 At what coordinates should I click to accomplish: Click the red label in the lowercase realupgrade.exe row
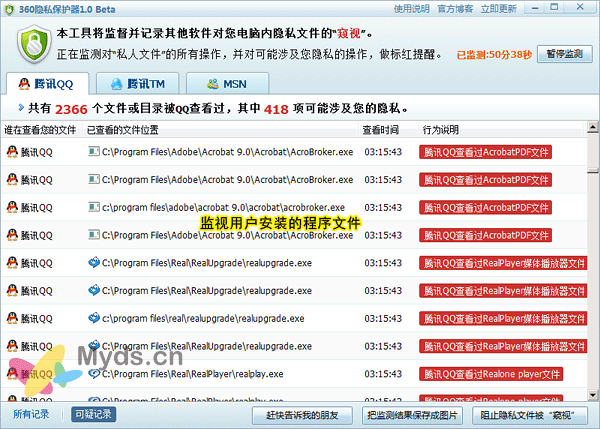point(503,318)
